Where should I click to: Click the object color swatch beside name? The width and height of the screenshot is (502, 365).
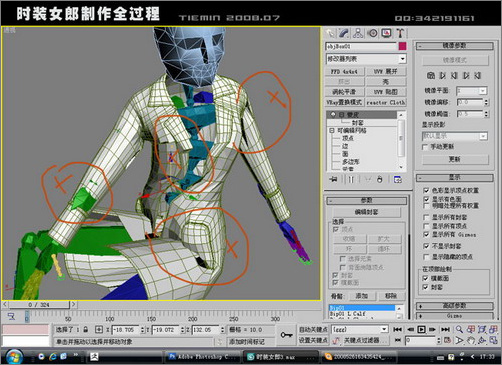402,46
